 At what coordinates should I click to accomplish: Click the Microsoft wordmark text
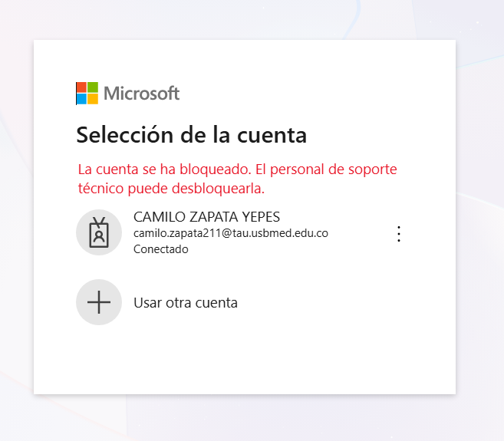coord(141,94)
